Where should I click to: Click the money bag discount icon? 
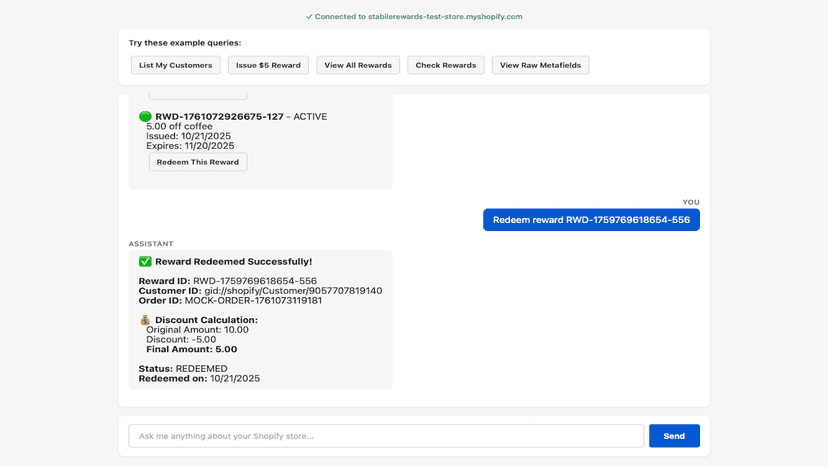[x=145, y=320]
